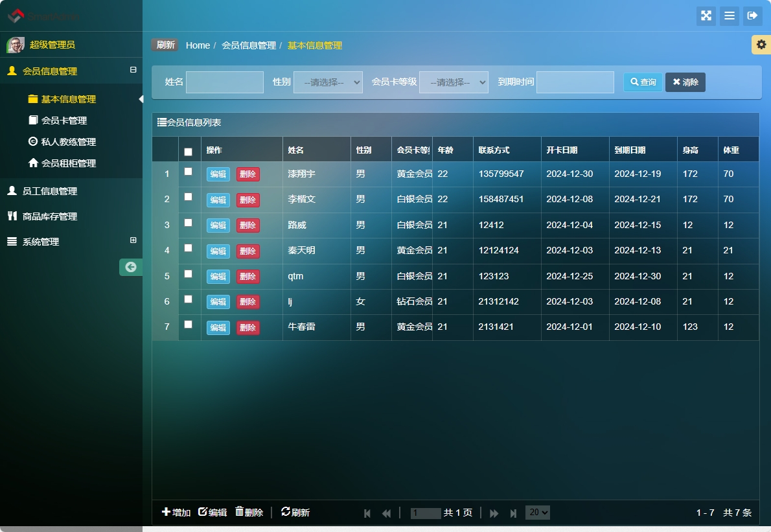Screen dimensions: 771x532
Task: Click 编辑 button for 漆翔宇
Action: 218,174
